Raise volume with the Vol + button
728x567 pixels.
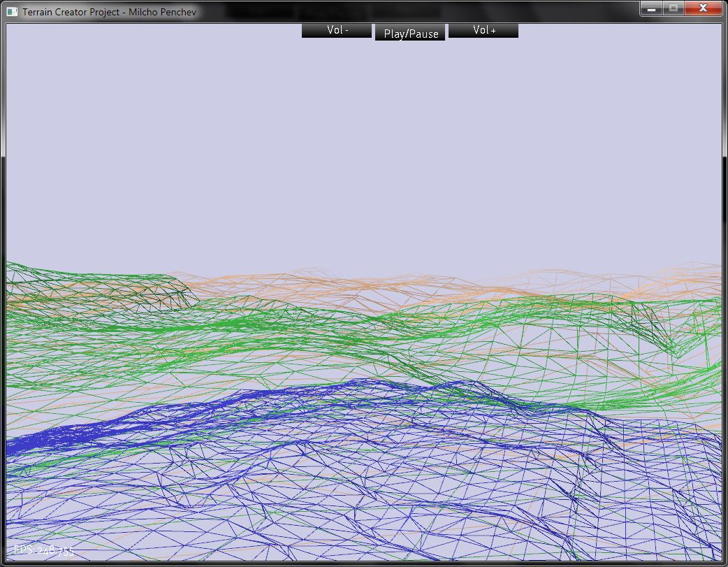tap(483, 31)
